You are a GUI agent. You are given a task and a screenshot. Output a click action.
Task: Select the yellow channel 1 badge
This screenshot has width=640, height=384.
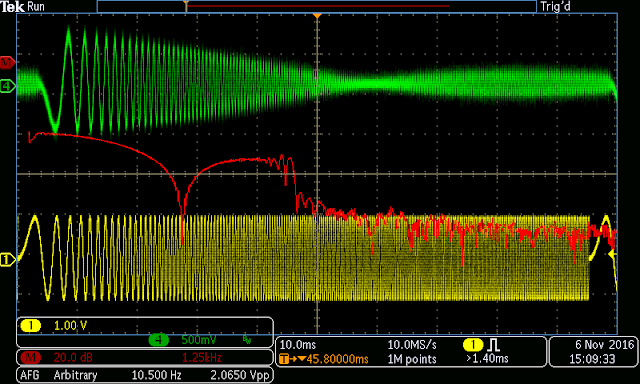click(x=31, y=326)
